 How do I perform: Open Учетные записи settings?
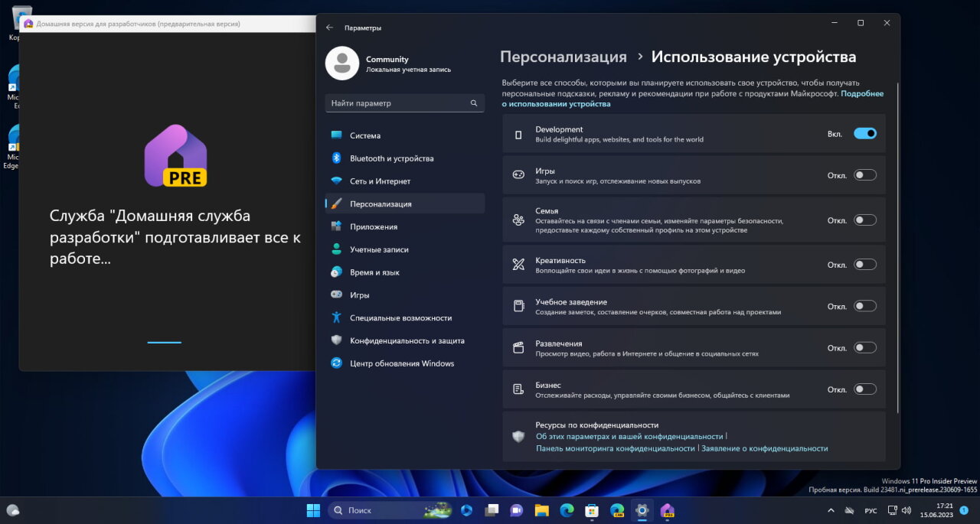click(405, 249)
